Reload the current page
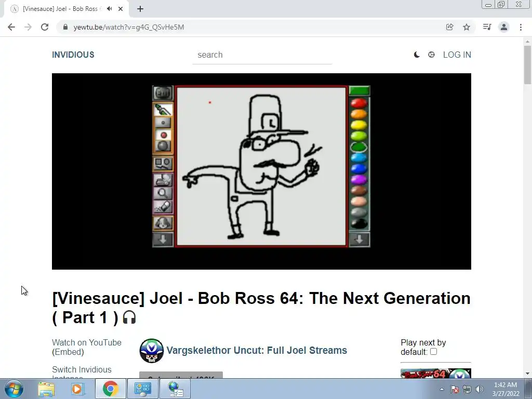The width and height of the screenshot is (532, 399). pos(45,27)
